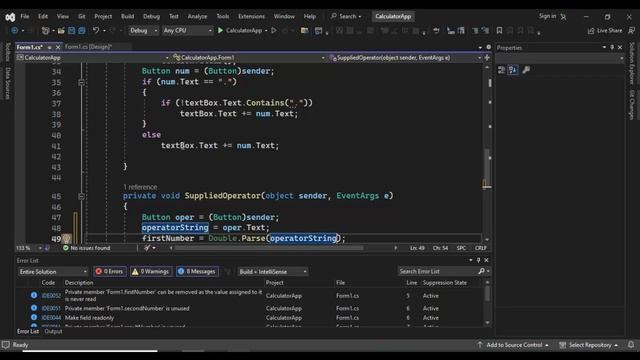Click the editor settings gear icon
This screenshot has height=360, width=640.
[489, 47]
